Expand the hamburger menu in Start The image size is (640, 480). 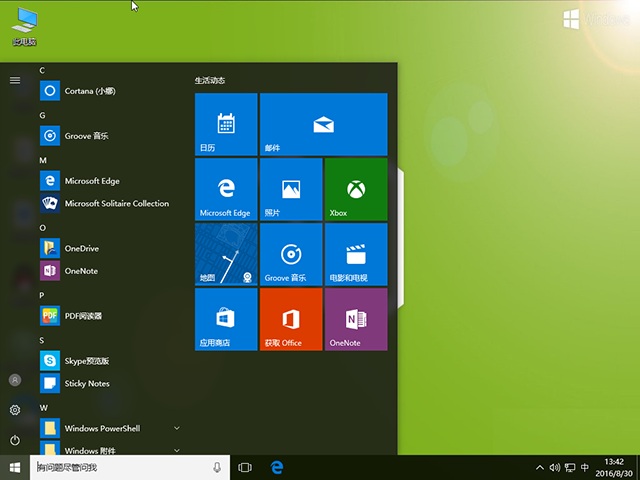pyautogui.click(x=15, y=80)
